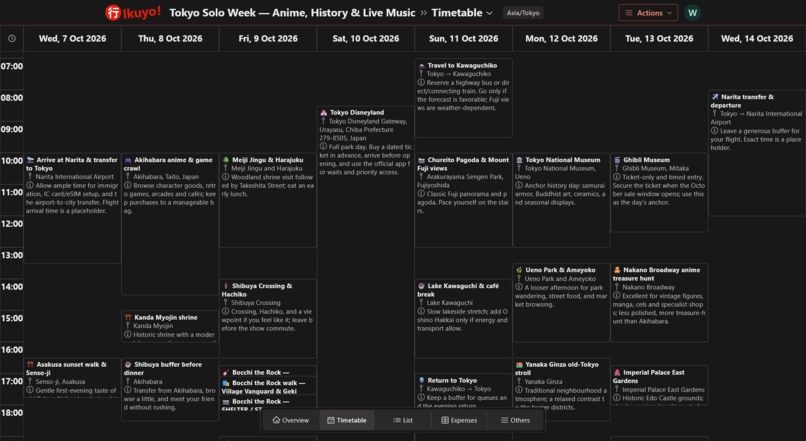This screenshot has width=806, height=441.
Task: Open Imperial Palace East Gardens event
Action: 659,385
